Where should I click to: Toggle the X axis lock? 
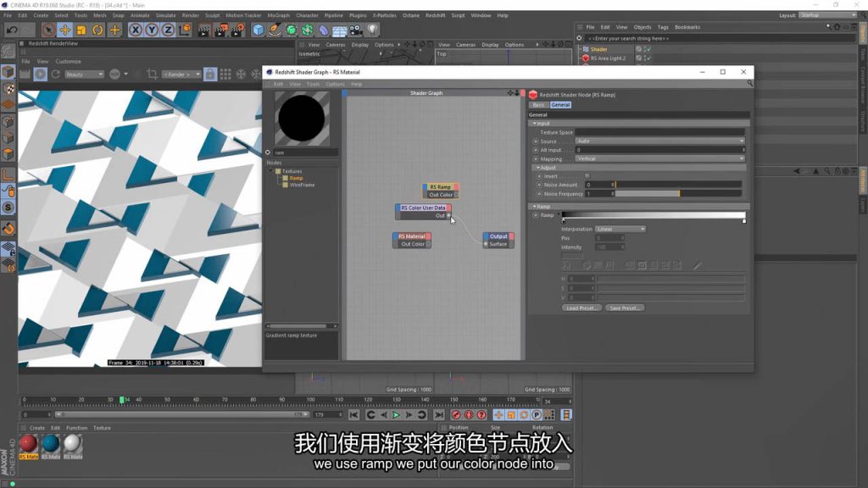135,30
